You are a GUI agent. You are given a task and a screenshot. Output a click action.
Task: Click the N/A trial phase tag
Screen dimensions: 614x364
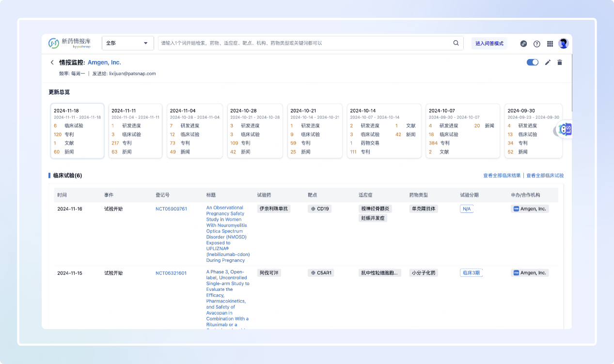point(467,209)
